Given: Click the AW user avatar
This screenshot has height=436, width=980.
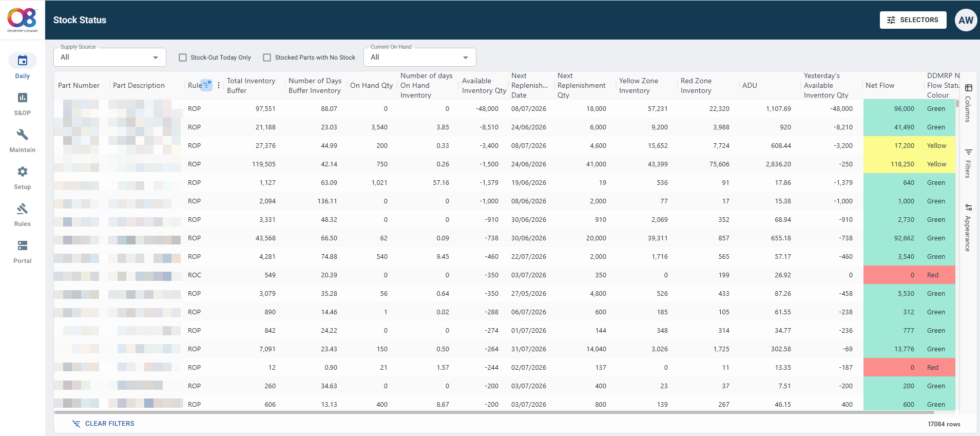Looking at the screenshot, I should [966, 20].
